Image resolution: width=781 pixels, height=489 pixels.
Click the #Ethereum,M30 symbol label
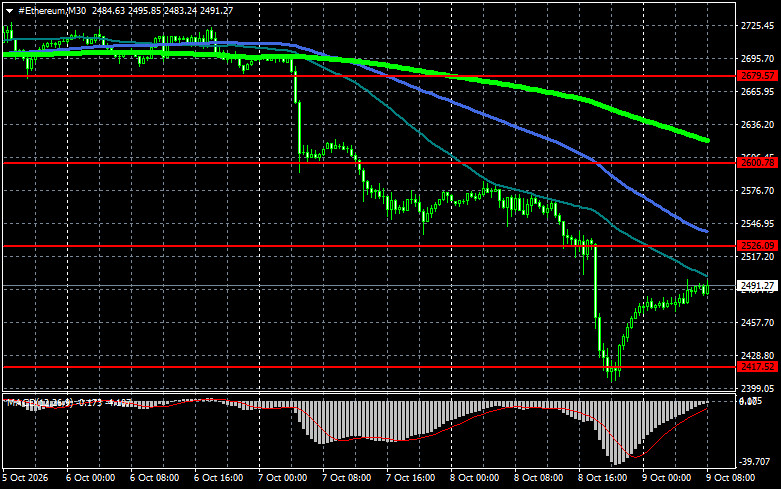(52, 10)
